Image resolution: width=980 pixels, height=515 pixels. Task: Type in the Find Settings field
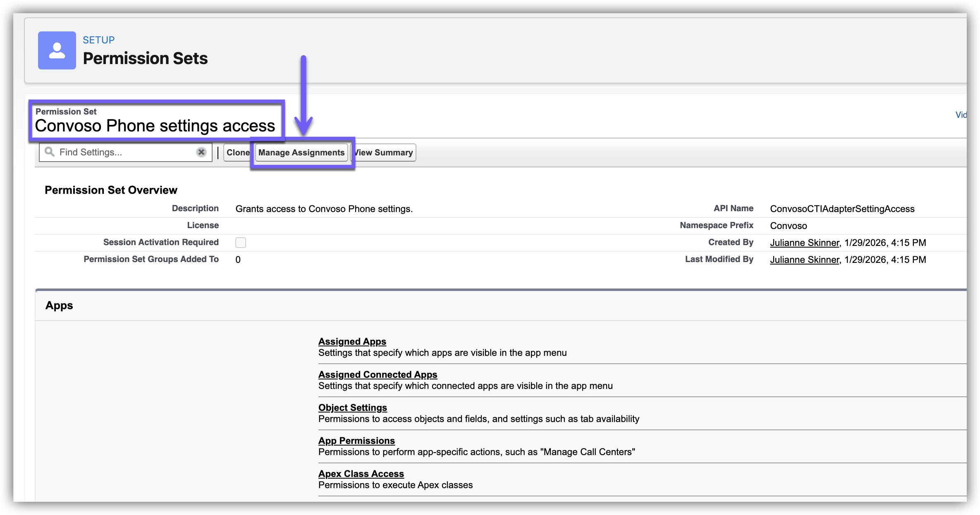click(124, 152)
